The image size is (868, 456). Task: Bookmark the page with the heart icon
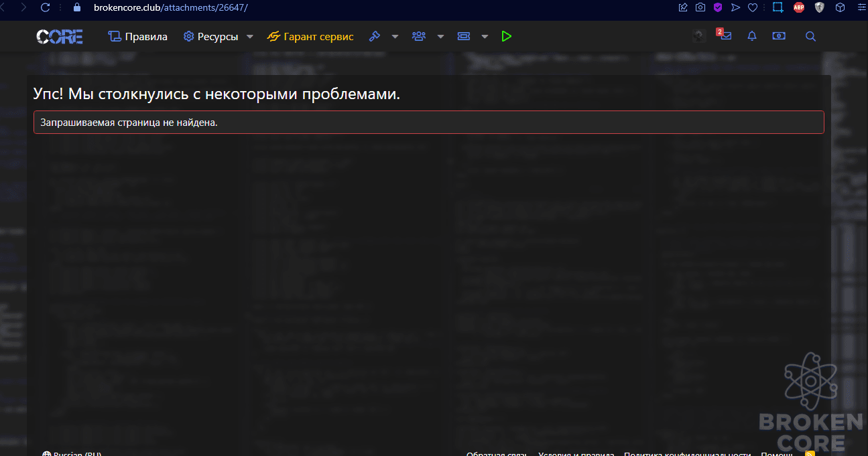[x=753, y=7]
